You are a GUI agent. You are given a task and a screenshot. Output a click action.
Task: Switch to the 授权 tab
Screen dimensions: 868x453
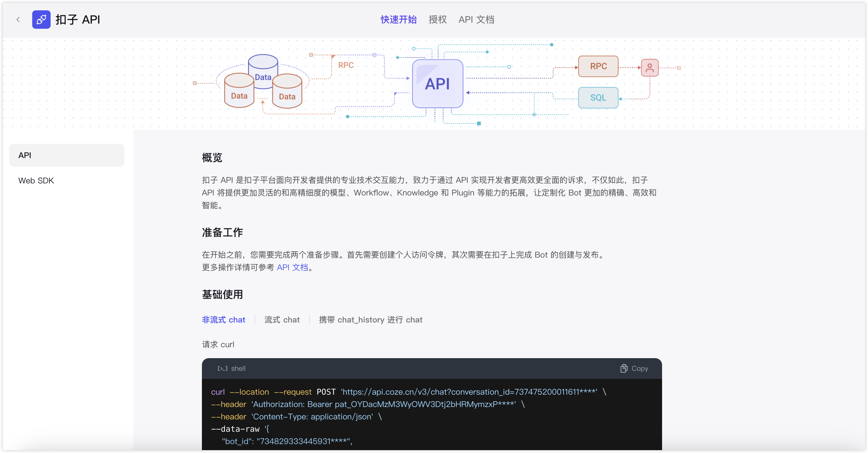(x=437, y=20)
